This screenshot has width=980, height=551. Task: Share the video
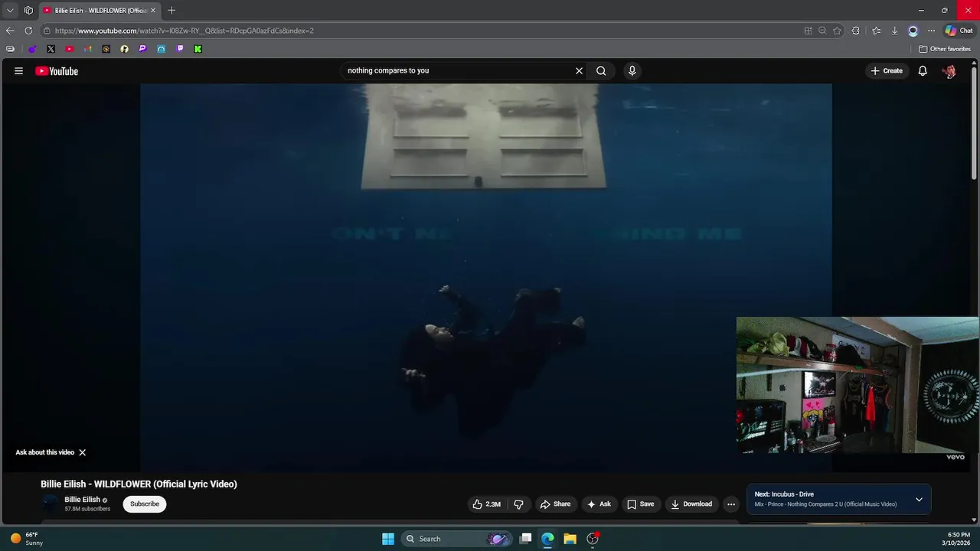click(x=555, y=504)
